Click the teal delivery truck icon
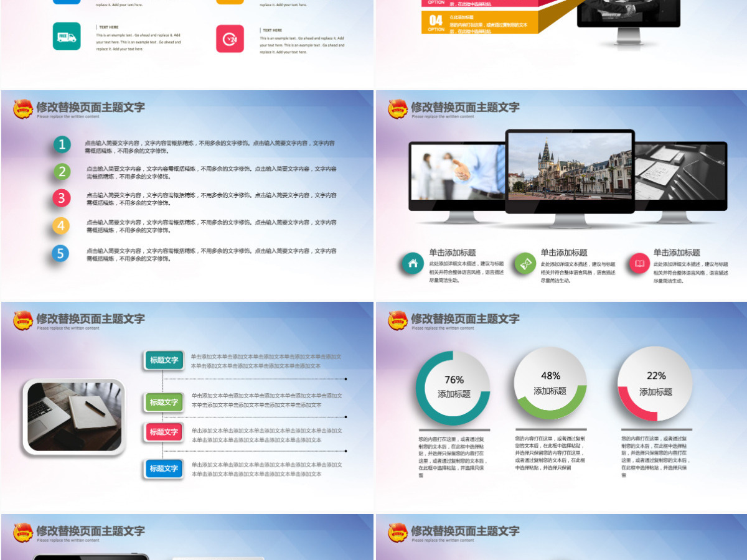The image size is (747, 560). (67, 36)
